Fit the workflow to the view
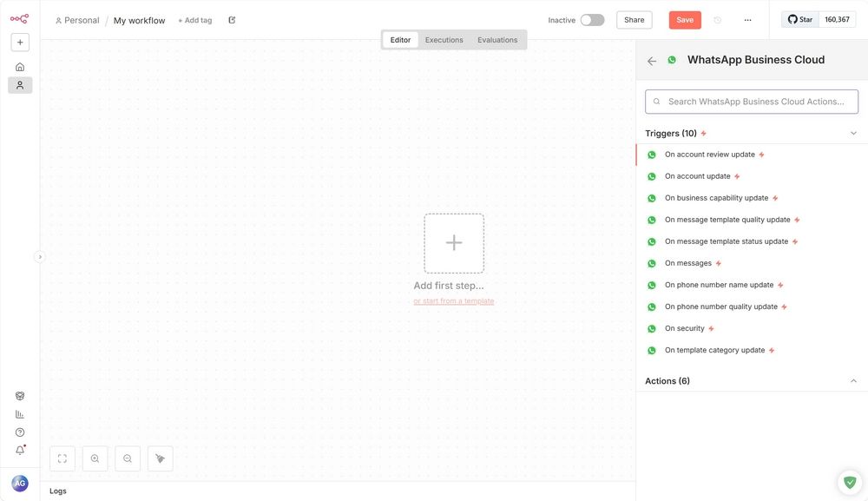The height and width of the screenshot is (501, 868). (61, 458)
